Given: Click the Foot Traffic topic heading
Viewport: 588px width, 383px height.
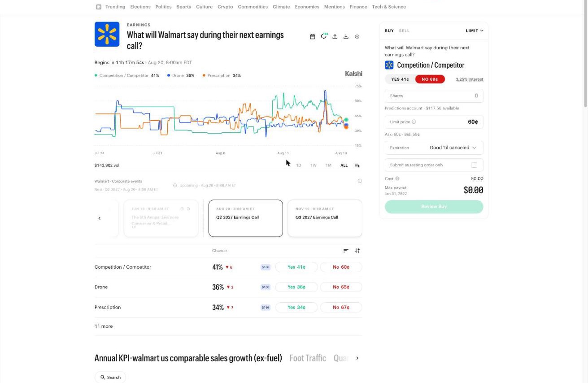Looking at the screenshot, I should 308,358.
